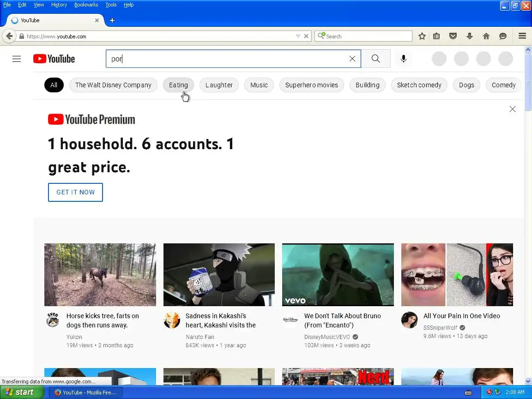Image resolution: width=532 pixels, height=399 pixels.
Task: Open the YouTube hamburger guide menu
Action: 17,59
